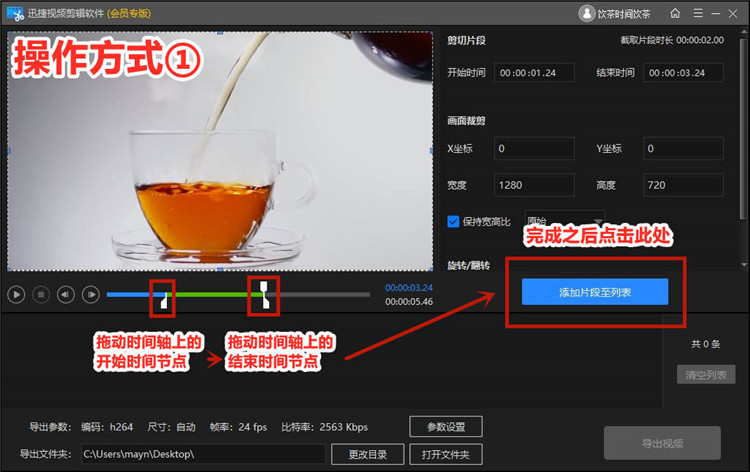
Task: Click the 结束时间 input field
Action: (683, 73)
